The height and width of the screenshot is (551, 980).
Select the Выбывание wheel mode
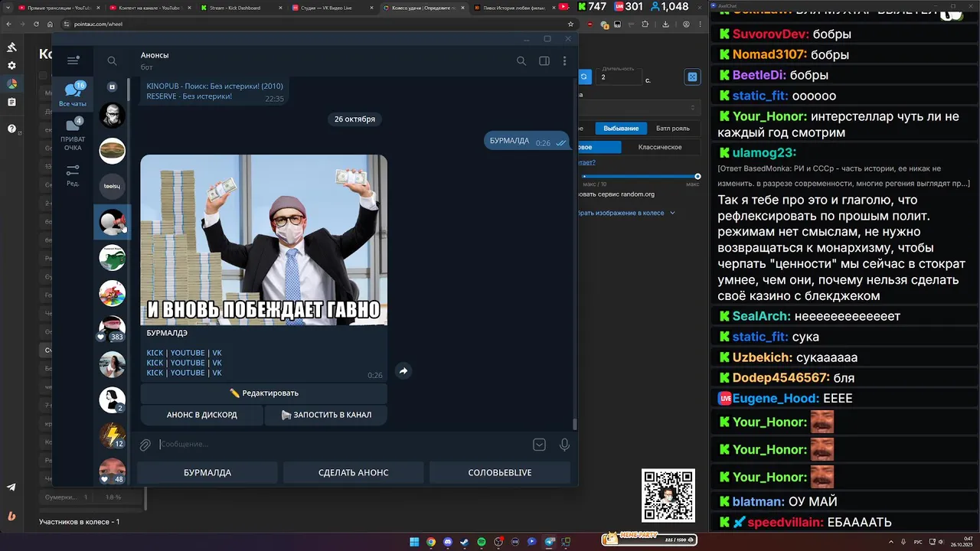[621, 129]
